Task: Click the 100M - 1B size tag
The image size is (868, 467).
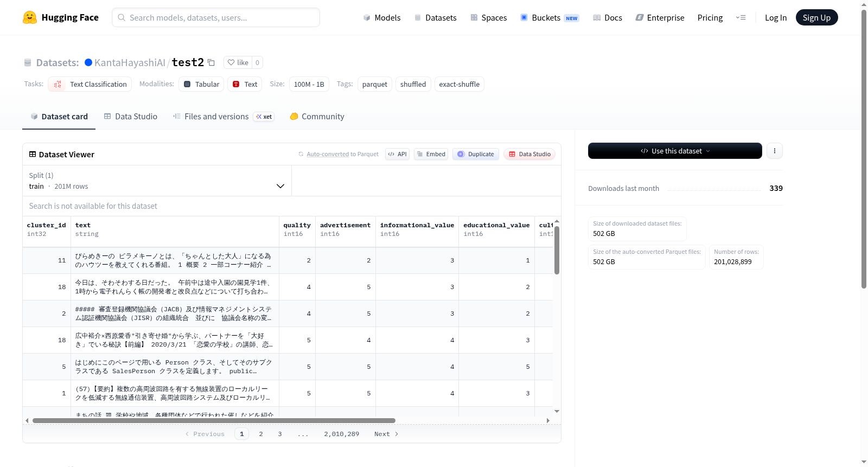Action: coord(309,84)
